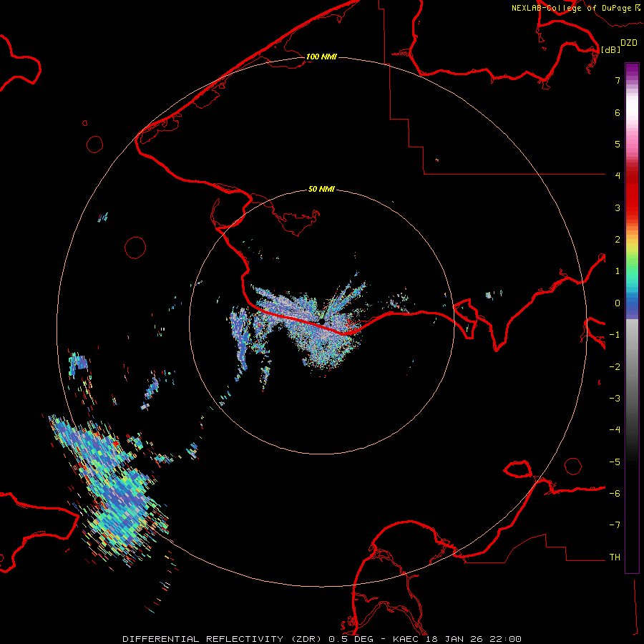644x644 pixels.
Task: Click the "-6" value on the dB scale
Action: [x=615, y=494]
